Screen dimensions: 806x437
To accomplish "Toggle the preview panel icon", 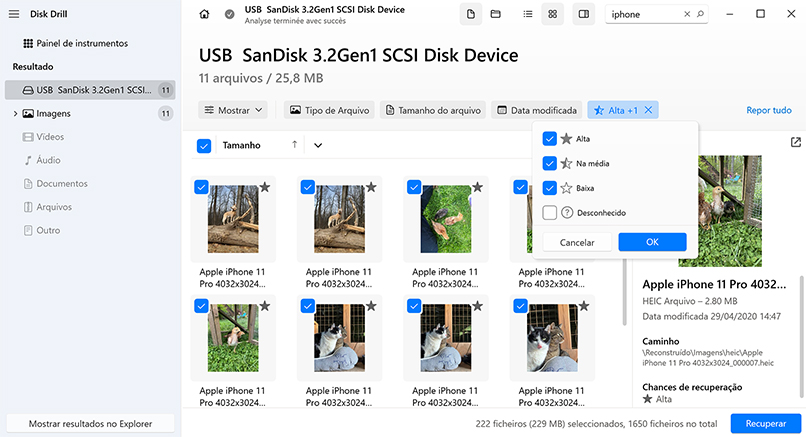I will pos(585,15).
